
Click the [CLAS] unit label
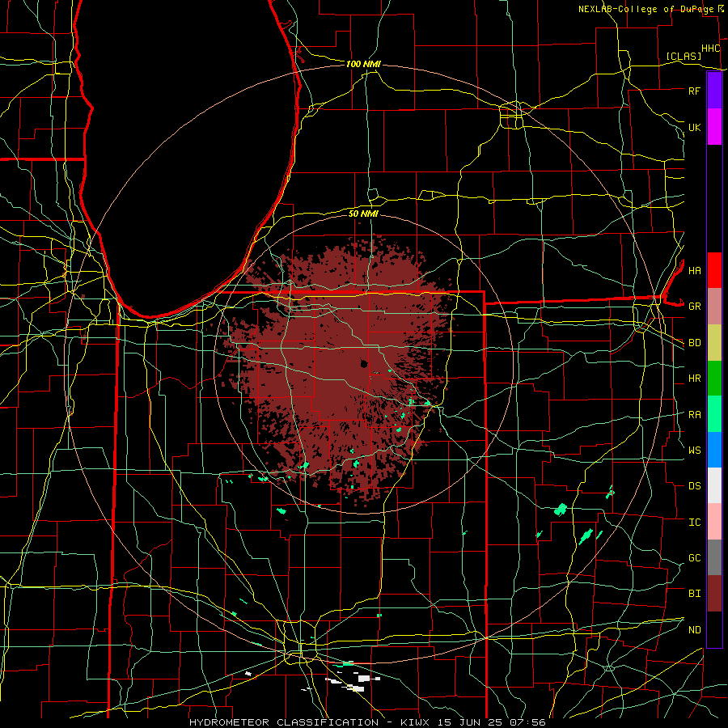click(x=684, y=56)
